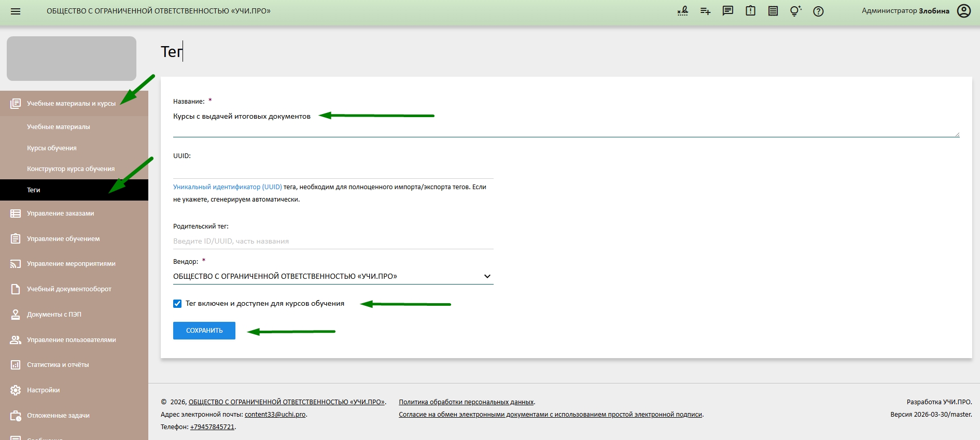980x440 pixels.
Task: Click the signature icon in top toolbar
Action: [682, 11]
